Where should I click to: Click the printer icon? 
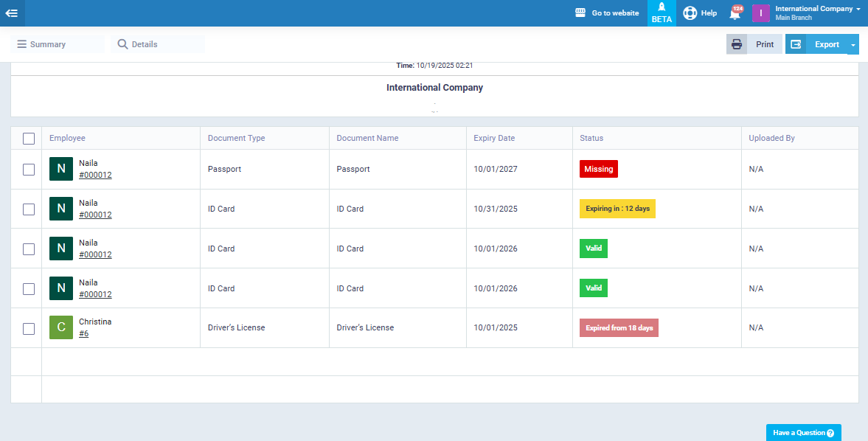(736, 44)
